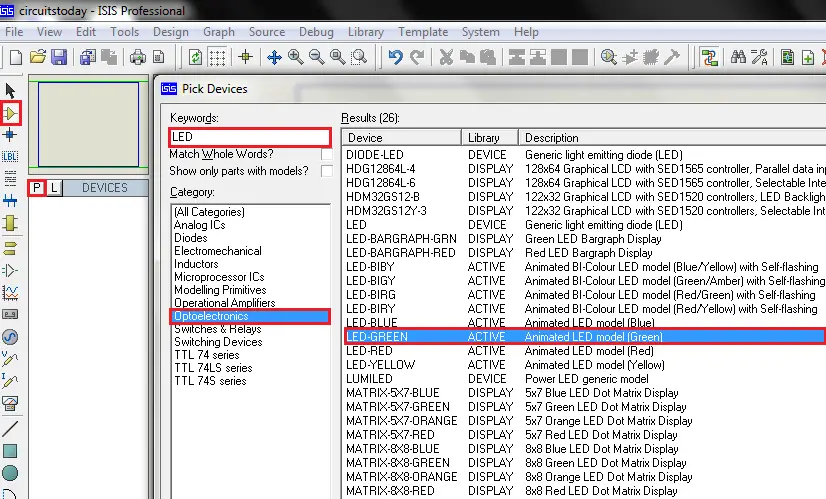Viewport: 826px width, 499px height.
Task: Select the Optoelectronics category
Action: (251, 316)
